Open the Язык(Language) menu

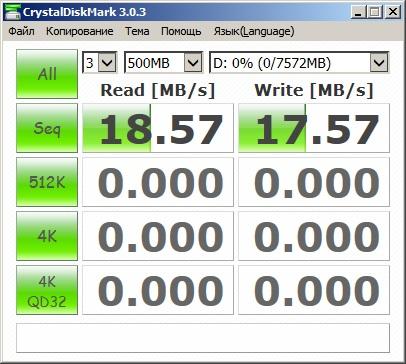coord(254,31)
